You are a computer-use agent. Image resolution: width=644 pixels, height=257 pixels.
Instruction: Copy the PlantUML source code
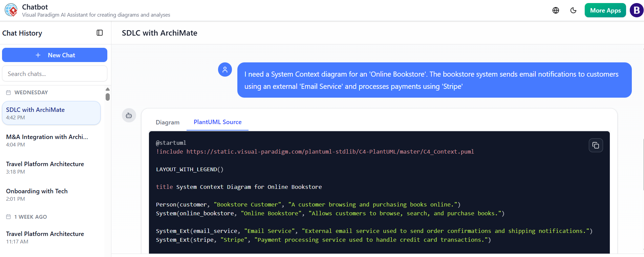596,145
